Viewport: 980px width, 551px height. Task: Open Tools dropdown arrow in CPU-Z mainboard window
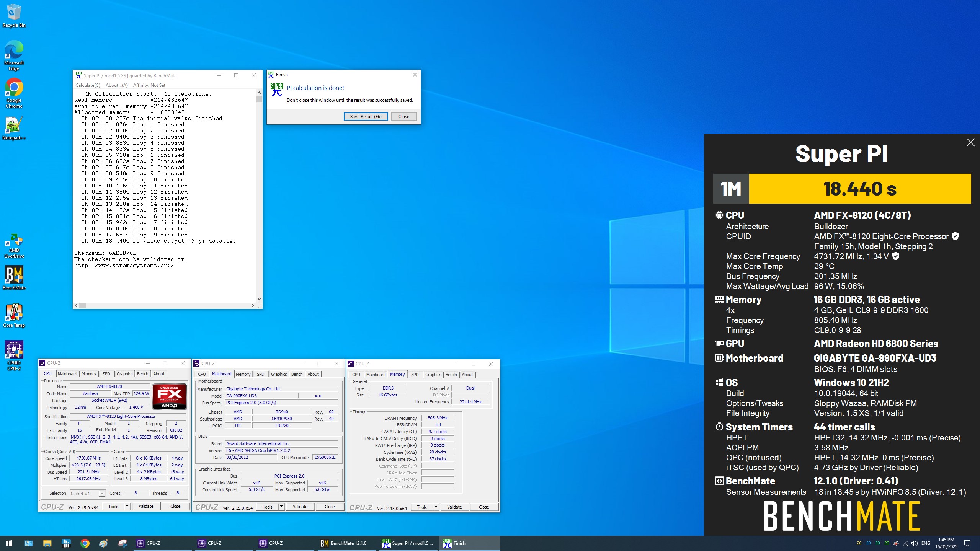click(282, 507)
